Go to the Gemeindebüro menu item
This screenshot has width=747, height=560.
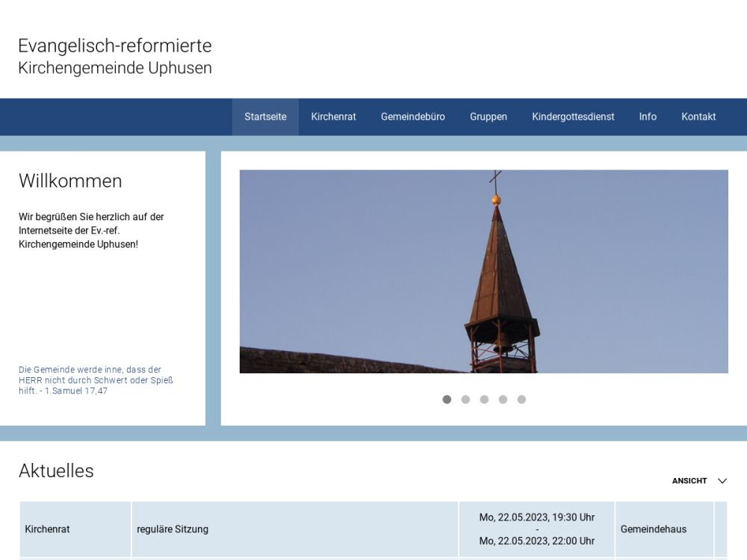[412, 116]
